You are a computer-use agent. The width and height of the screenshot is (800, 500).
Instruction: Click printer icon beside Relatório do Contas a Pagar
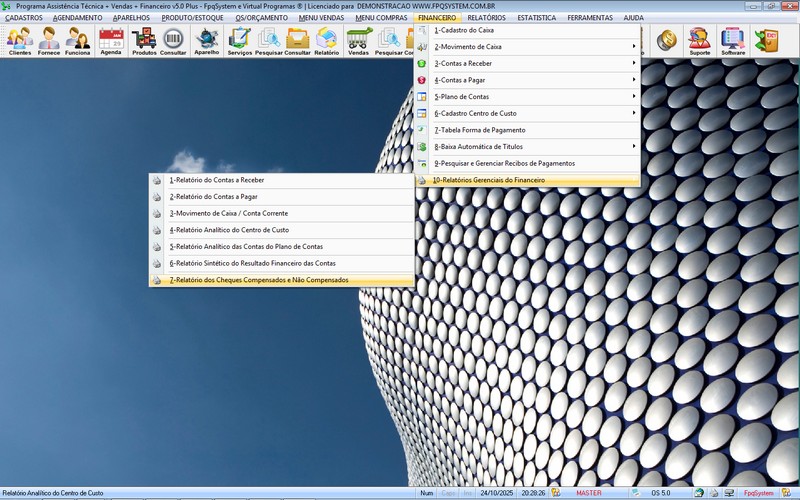(157, 197)
